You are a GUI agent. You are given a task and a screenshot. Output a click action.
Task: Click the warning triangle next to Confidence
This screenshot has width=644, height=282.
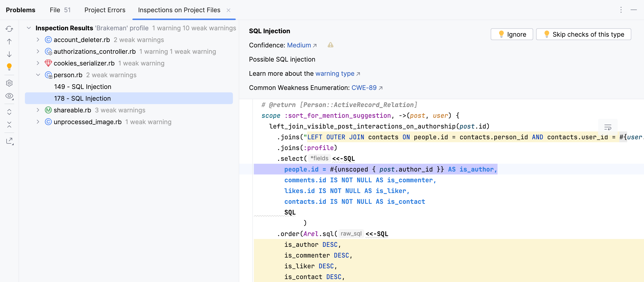coord(330,45)
